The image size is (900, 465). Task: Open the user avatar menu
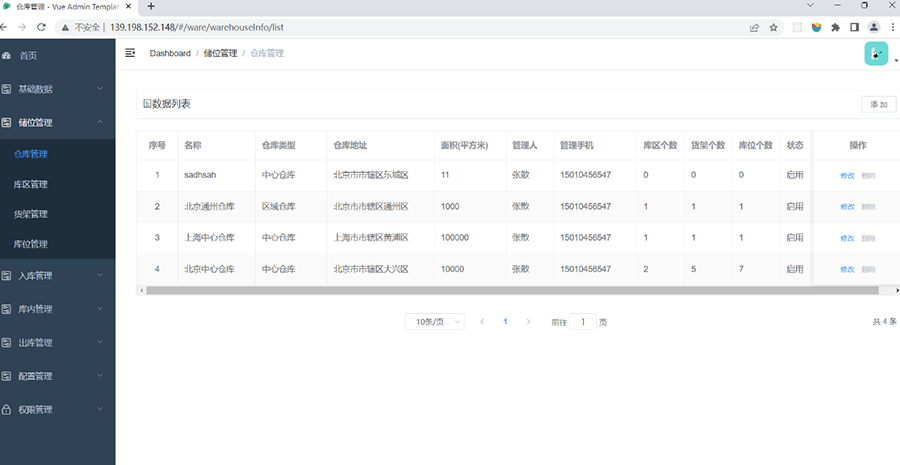coord(876,53)
